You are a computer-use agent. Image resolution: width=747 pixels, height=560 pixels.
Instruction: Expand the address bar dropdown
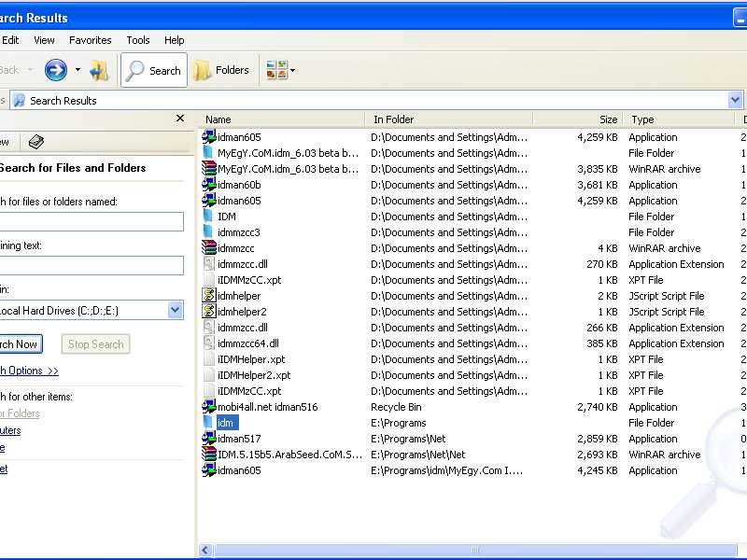point(735,101)
